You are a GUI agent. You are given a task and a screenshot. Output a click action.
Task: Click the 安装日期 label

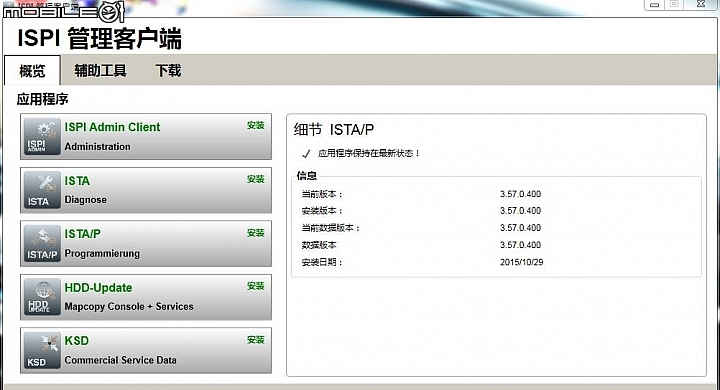tap(322, 262)
